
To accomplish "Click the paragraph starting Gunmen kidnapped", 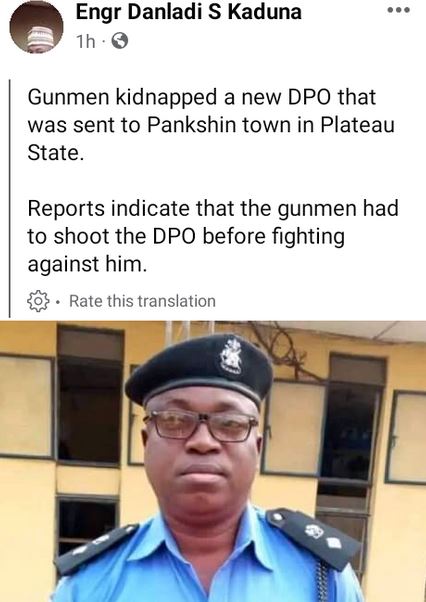I will (x=211, y=125).
